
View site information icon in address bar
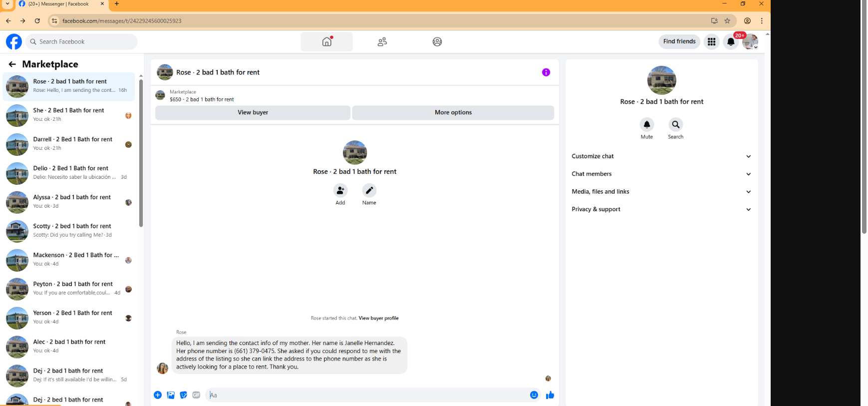point(54,21)
